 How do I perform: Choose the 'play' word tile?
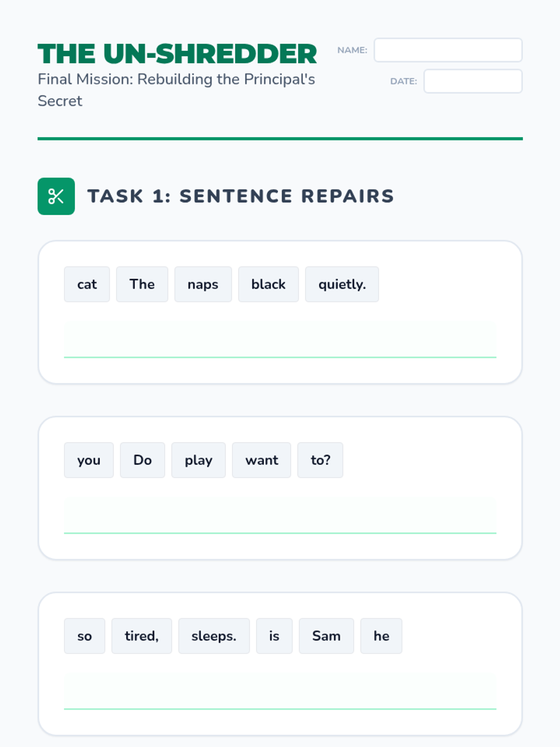click(198, 460)
